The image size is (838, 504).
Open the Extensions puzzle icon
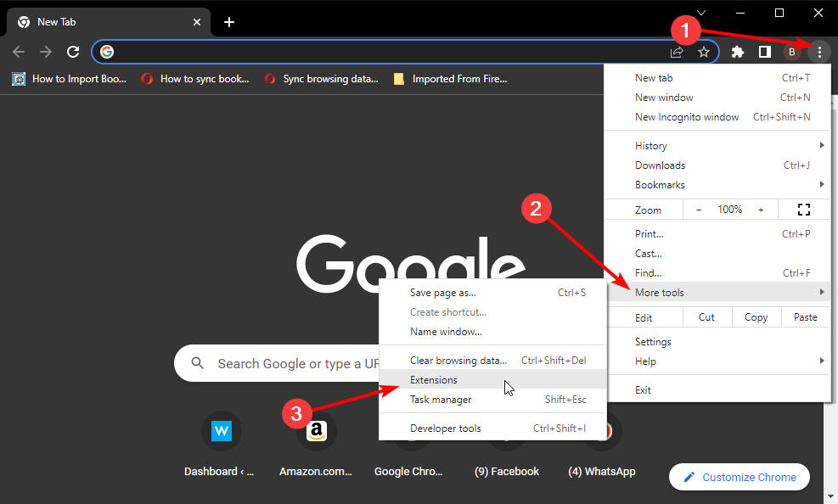pyautogui.click(x=738, y=52)
